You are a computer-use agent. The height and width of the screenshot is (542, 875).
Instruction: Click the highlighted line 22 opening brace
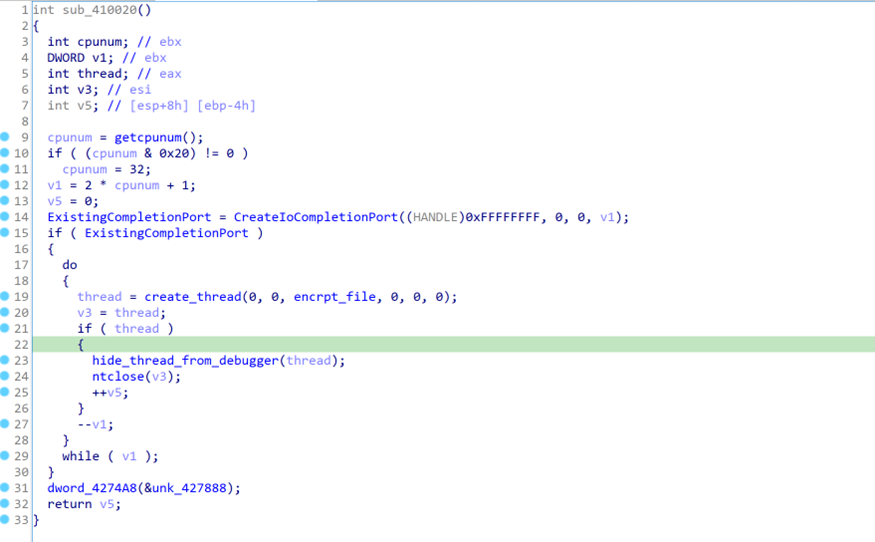point(80,344)
